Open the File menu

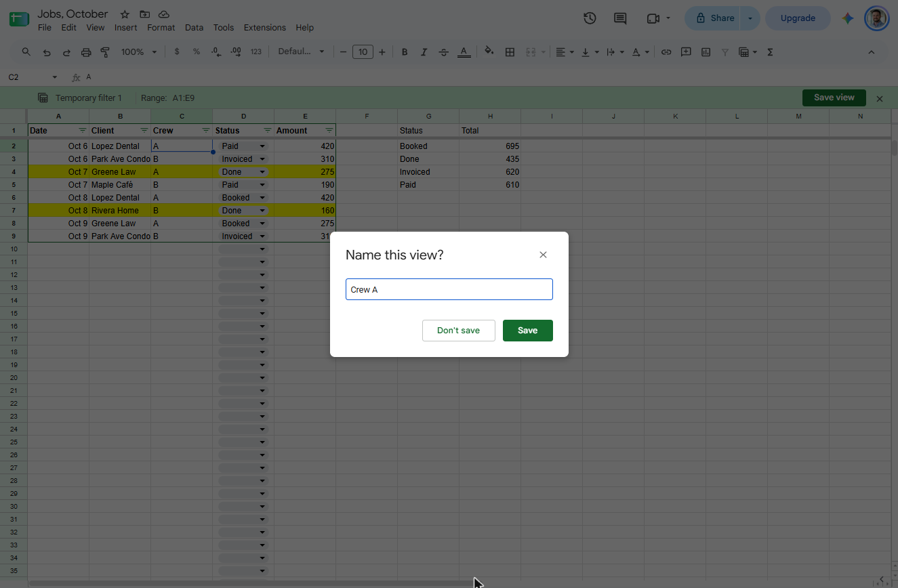(x=45, y=28)
